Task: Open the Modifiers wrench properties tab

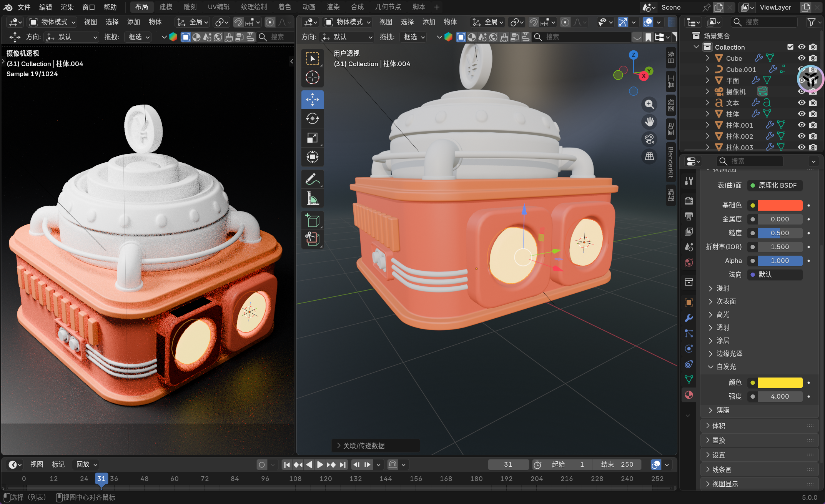Action: 689,318
